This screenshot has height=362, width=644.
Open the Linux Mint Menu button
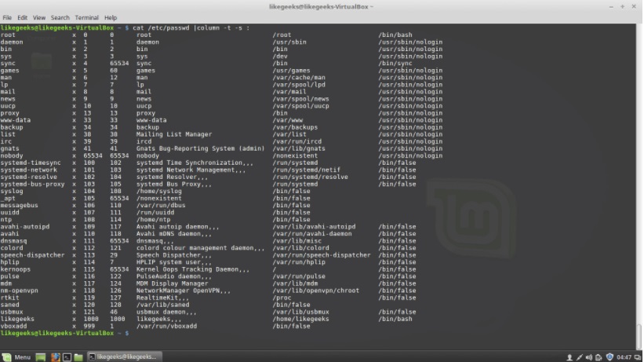tap(17, 357)
